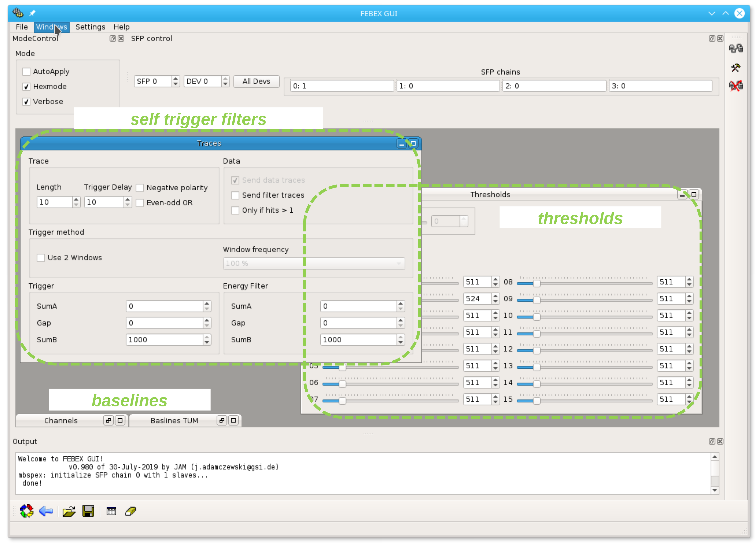The image size is (756, 545).
Task: Float the Output dock panel
Action: 712,441
